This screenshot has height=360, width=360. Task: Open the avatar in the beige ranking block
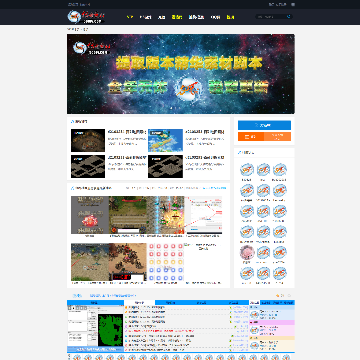click(254, 345)
